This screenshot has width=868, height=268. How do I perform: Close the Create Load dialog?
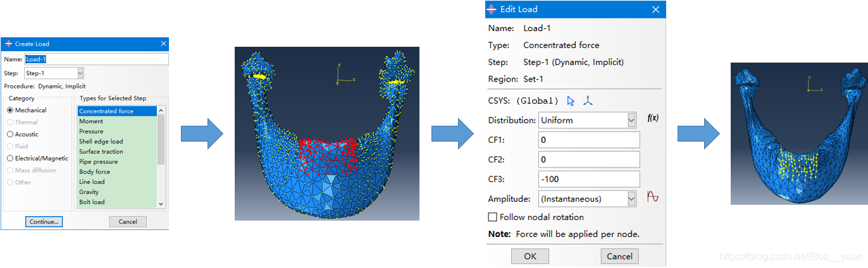coord(164,44)
